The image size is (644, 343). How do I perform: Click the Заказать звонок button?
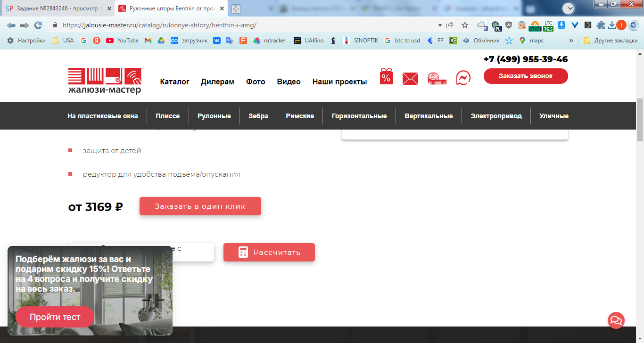(526, 76)
